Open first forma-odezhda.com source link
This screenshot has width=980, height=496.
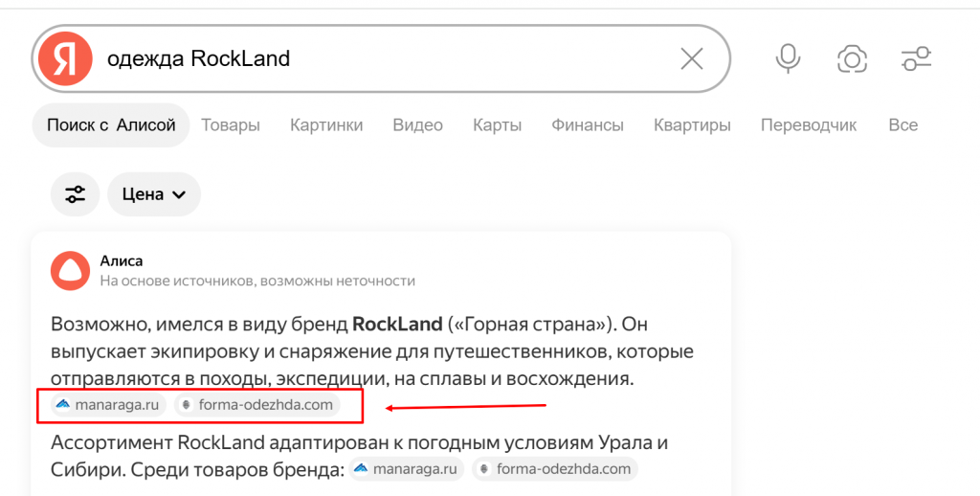[x=257, y=405]
